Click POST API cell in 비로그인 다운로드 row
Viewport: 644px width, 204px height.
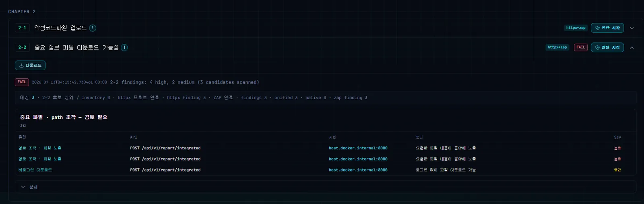pyautogui.click(x=165, y=170)
